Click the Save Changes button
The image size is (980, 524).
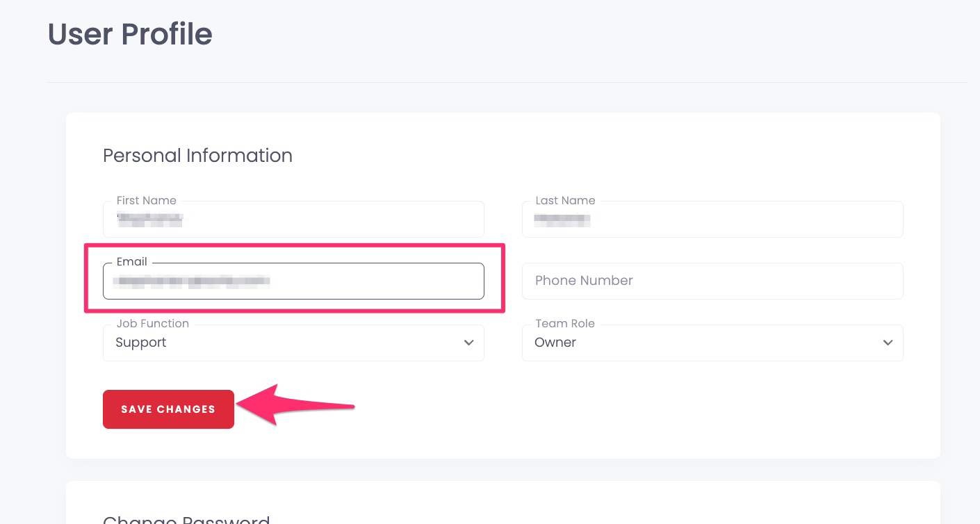(x=168, y=409)
